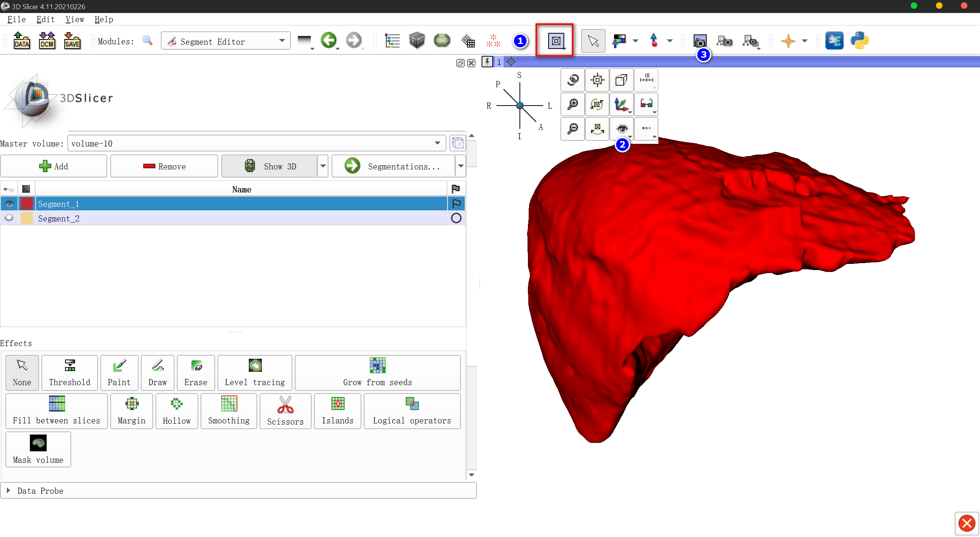Open the Master volume dropdown

point(437,143)
